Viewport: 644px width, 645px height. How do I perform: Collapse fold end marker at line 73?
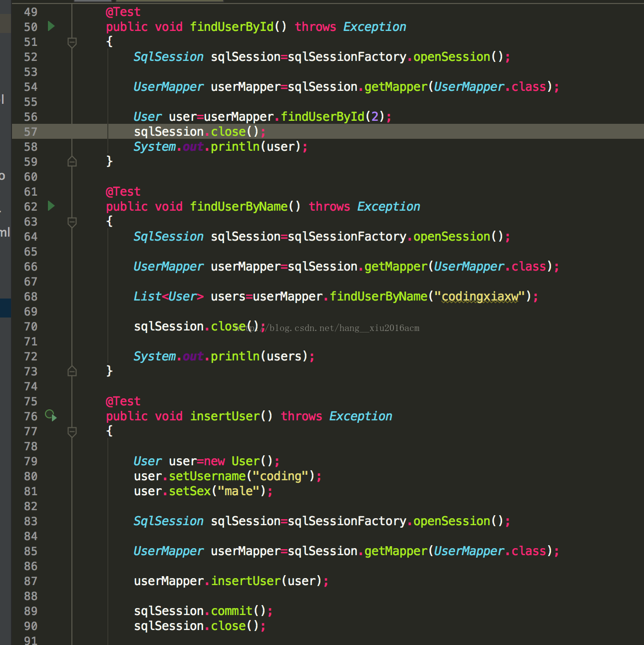pos(72,371)
